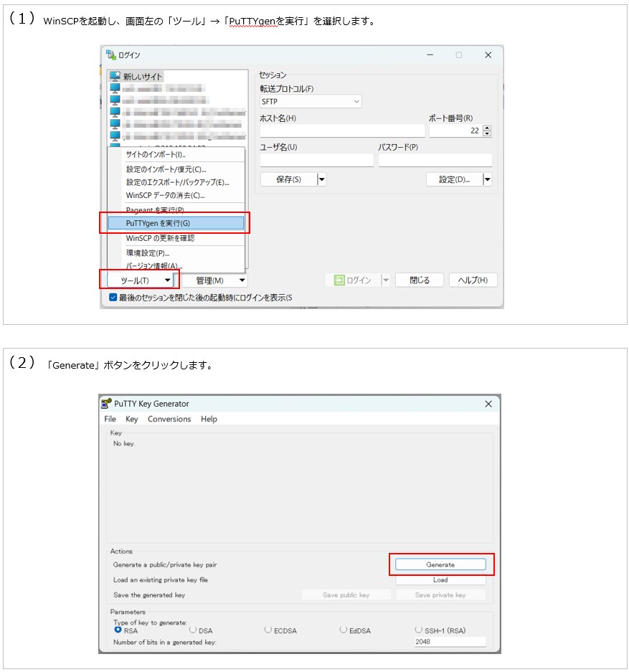Image resolution: width=629 pixels, height=672 pixels.
Task: Select the EdDSA key type radio button
Action: coord(344,630)
